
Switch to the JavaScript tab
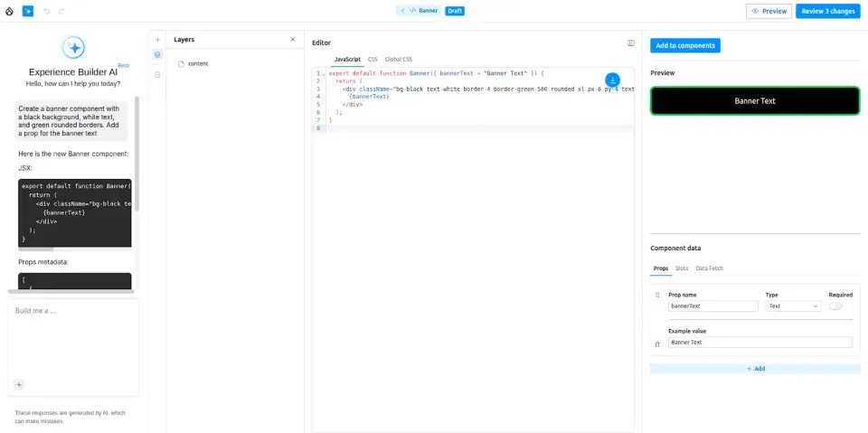click(x=347, y=60)
